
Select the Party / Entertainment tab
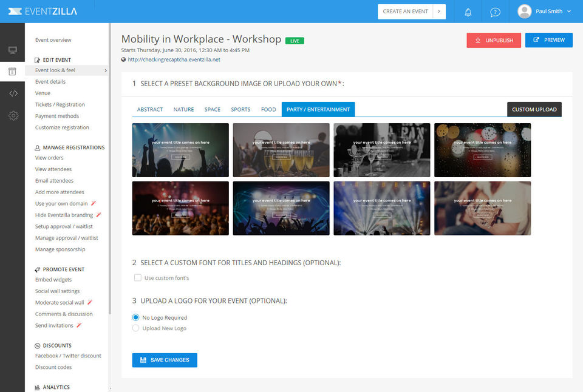pos(318,110)
